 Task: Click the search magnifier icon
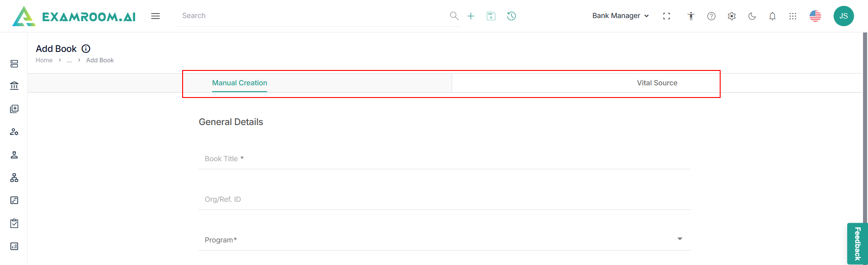click(454, 16)
